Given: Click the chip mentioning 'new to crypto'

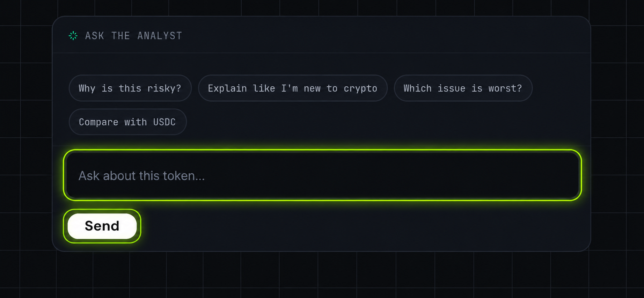Looking at the screenshot, I should click(x=293, y=88).
